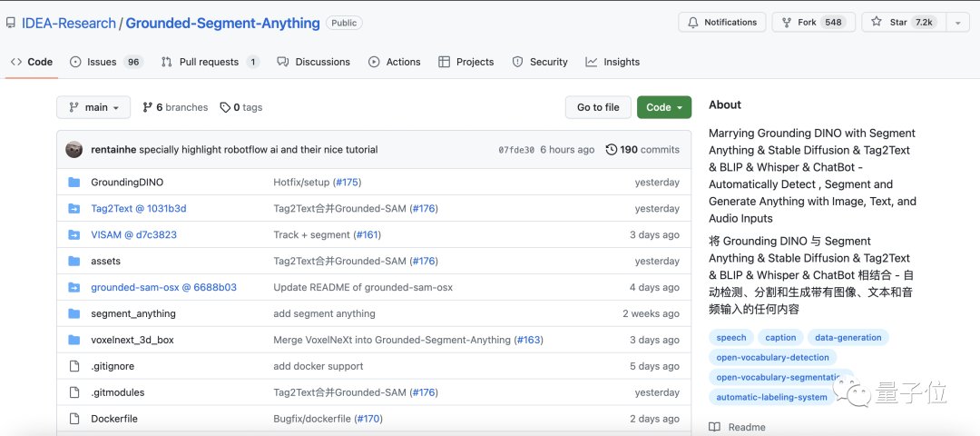
Task: Open the voxelnext_3d_box folder
Action: 132,341
